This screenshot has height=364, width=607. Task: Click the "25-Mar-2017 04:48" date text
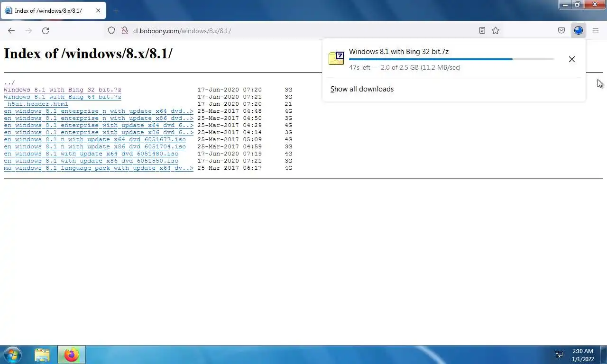(230, 111)
